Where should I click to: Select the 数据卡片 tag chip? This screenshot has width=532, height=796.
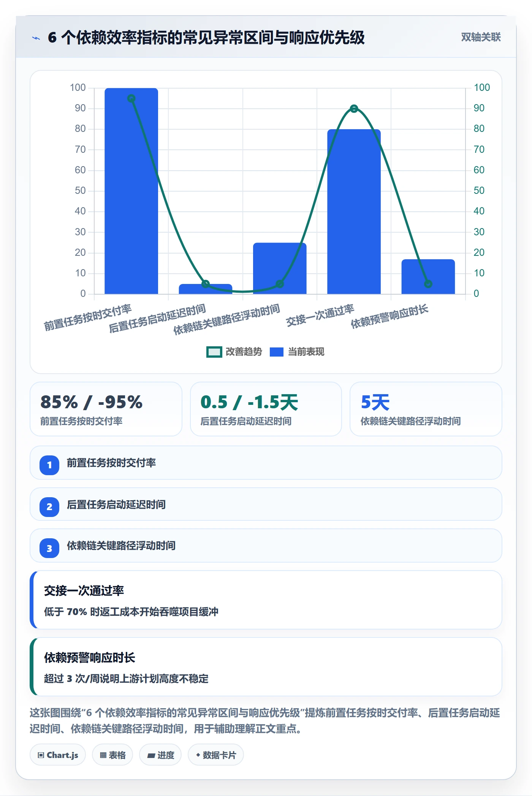pyautogui.click(x=216, y=755)
